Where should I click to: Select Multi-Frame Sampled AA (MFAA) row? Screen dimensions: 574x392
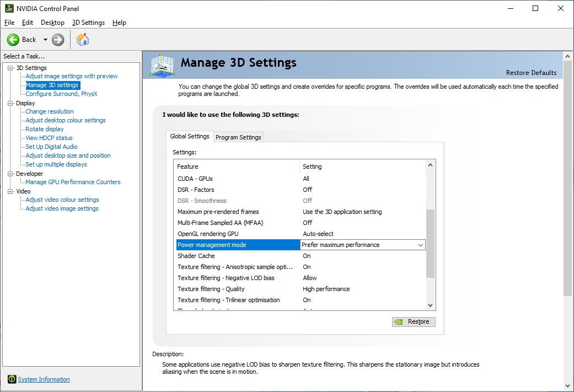click(300, 223)
